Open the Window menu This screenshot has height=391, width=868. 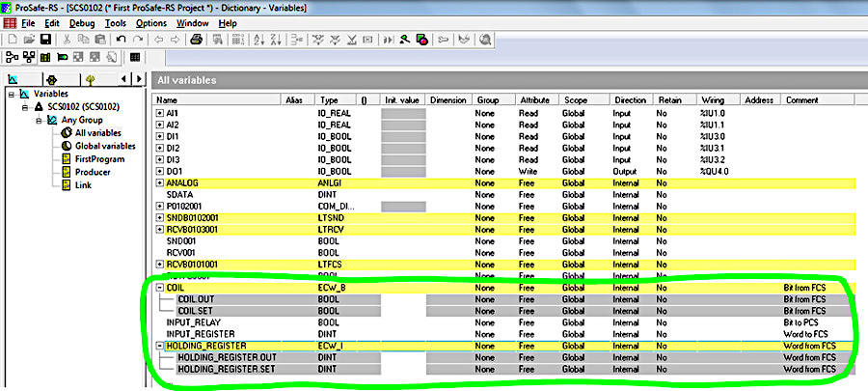(193, 23)
